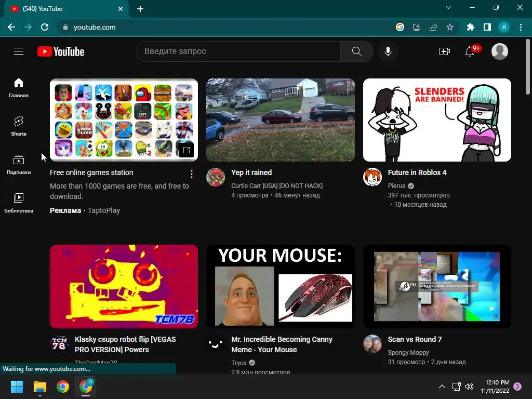Open the Curtis Carr channel avatar
The image size is (532, 399).
216,177
